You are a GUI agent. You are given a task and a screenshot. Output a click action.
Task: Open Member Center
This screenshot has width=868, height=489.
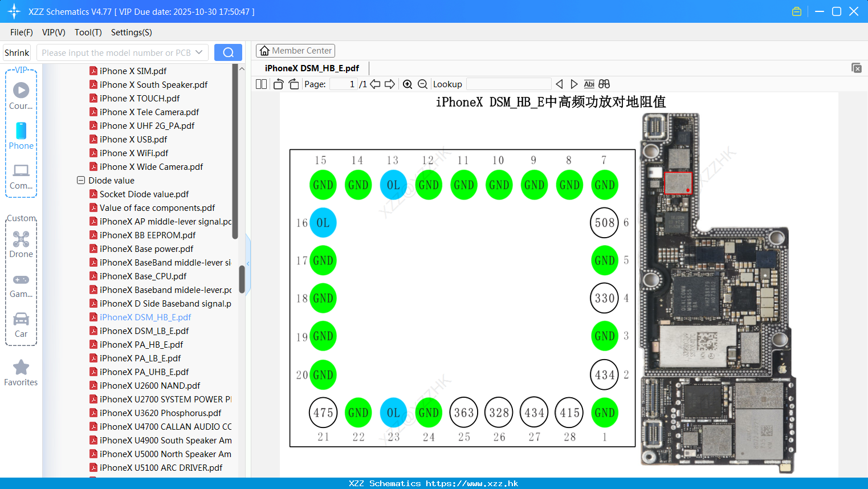click(295, 51)
